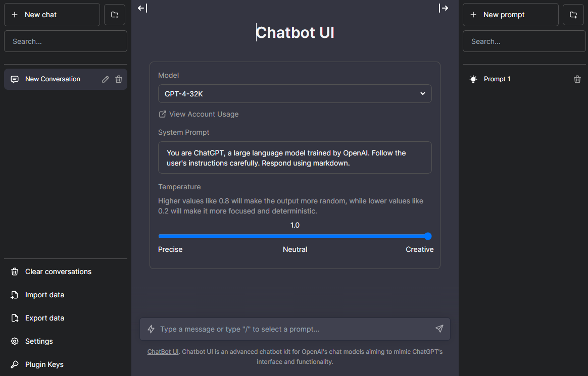Screen dimensions: 588x376
Task: Delete Prompt 1 with trash icon
Action: [577, 79]
